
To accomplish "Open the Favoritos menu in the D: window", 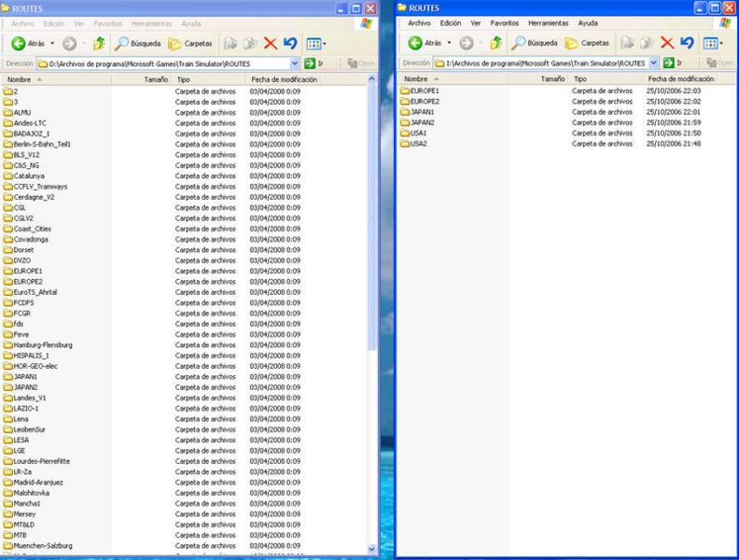I will (108, 22).
